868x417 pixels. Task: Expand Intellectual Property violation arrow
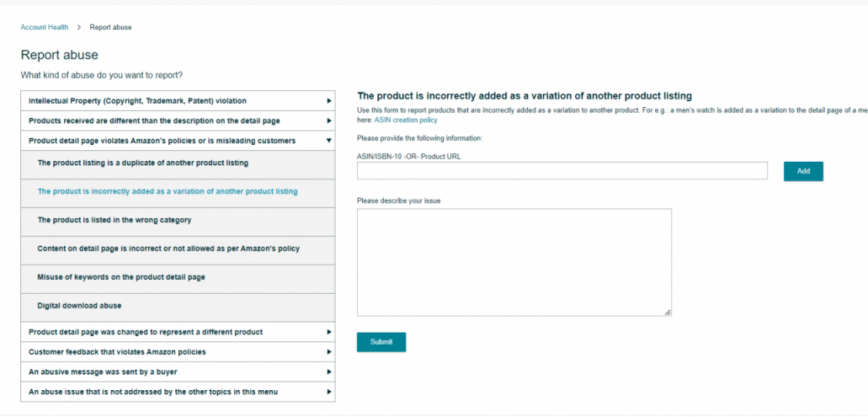pyautogui.click(x=329, y=101)
